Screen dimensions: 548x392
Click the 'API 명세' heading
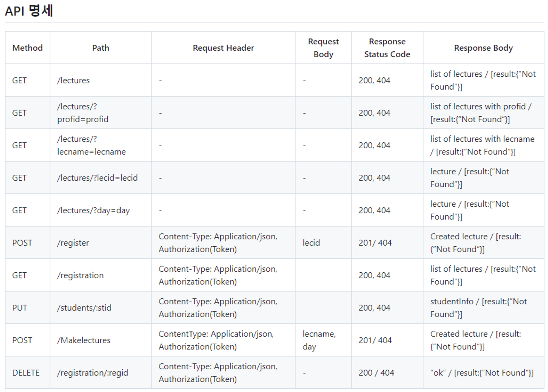tap(29, 11)
